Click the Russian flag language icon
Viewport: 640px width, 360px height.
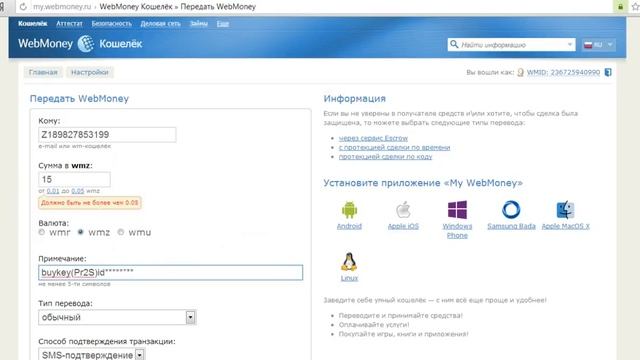(588, 44)
